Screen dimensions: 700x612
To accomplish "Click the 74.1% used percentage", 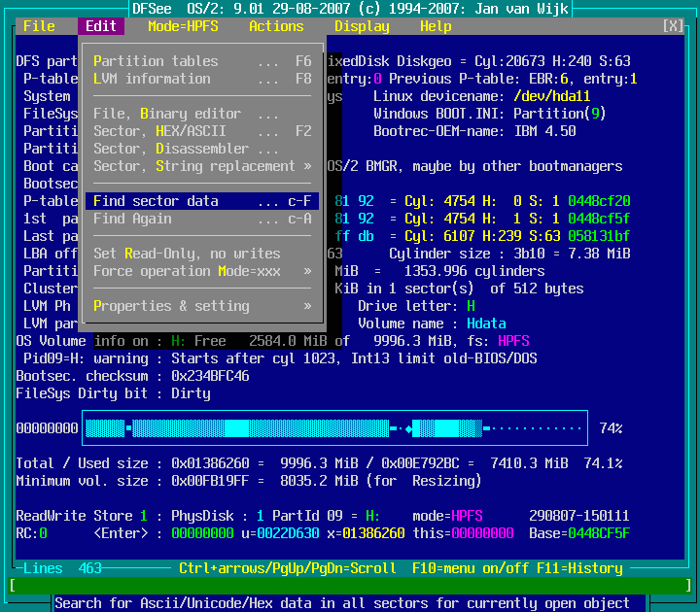I will (x=603, y=463).
